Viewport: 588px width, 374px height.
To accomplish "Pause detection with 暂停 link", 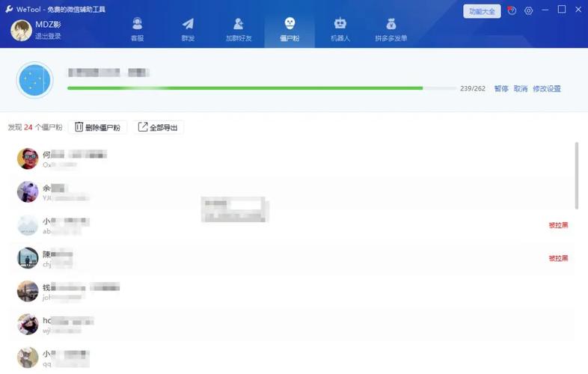I will click(x=501, y=88).
